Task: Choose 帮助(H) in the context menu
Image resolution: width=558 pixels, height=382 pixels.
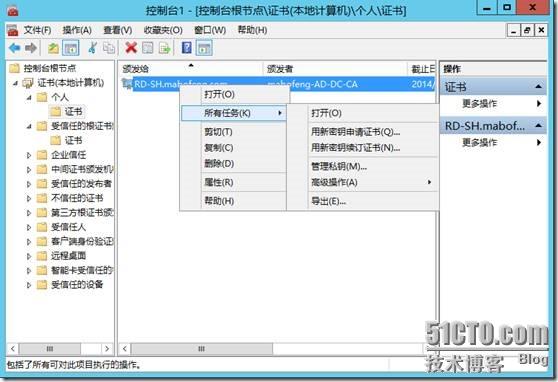Action: point(234,201)
